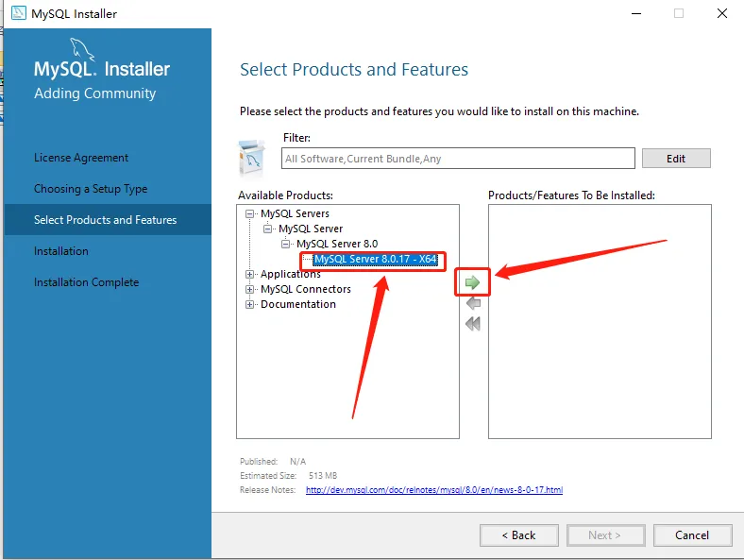Click the MySQL Installer title bar icon
Screen dimensions: 744x560
(18, 14)
